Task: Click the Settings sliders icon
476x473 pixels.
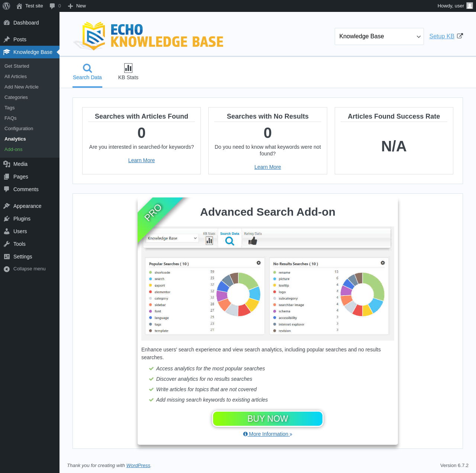Action: 7,257
